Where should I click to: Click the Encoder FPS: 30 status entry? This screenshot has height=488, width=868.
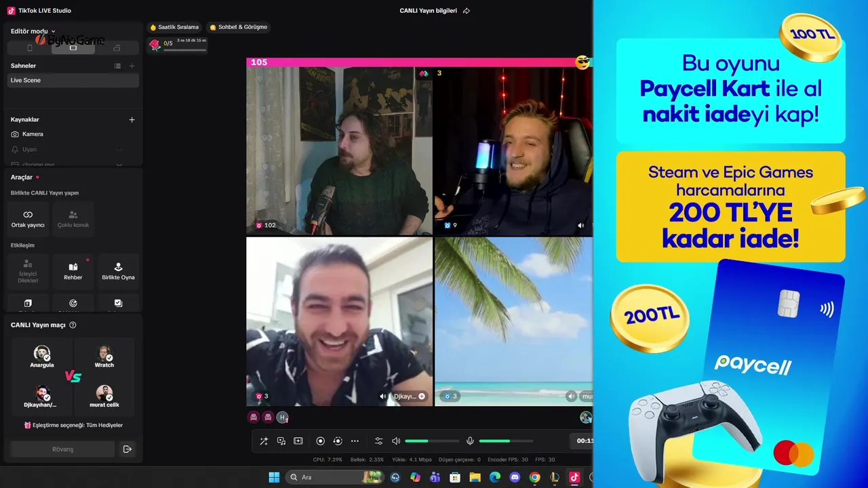[508, 460]
